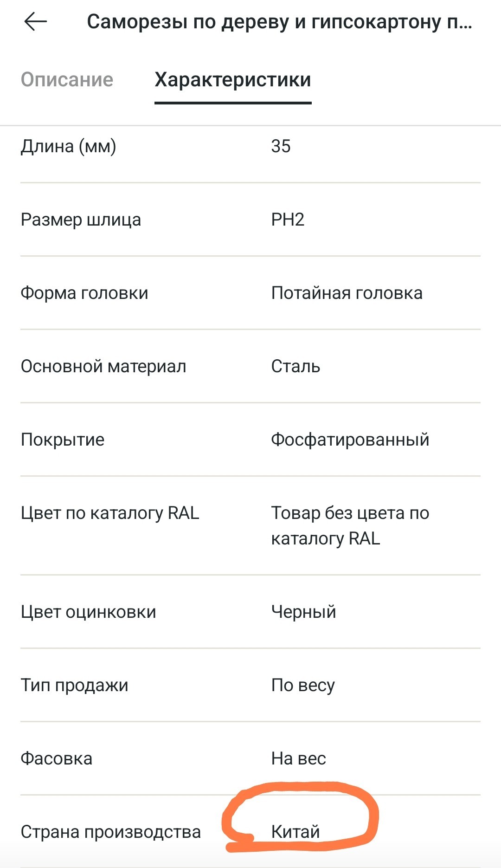This screenshot has width=501, height=868.
Task: Tap the Основной материал label
Action: (103, 367)
